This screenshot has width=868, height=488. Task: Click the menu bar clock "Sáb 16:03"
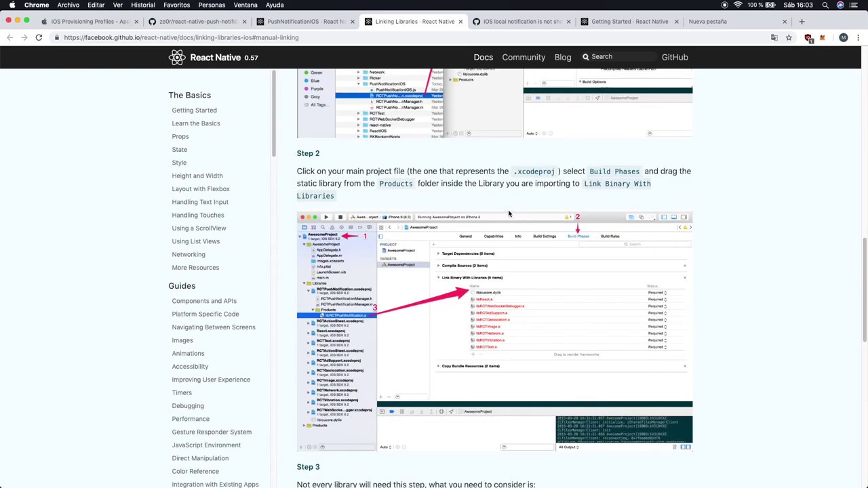797,5
